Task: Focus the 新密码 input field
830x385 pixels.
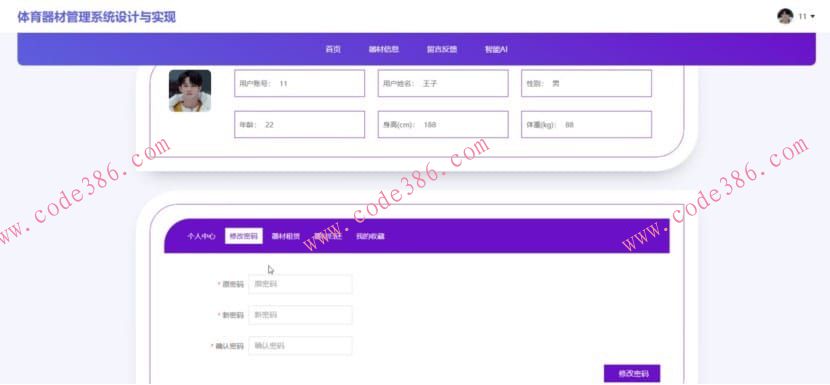Action: tap(300, 315)
